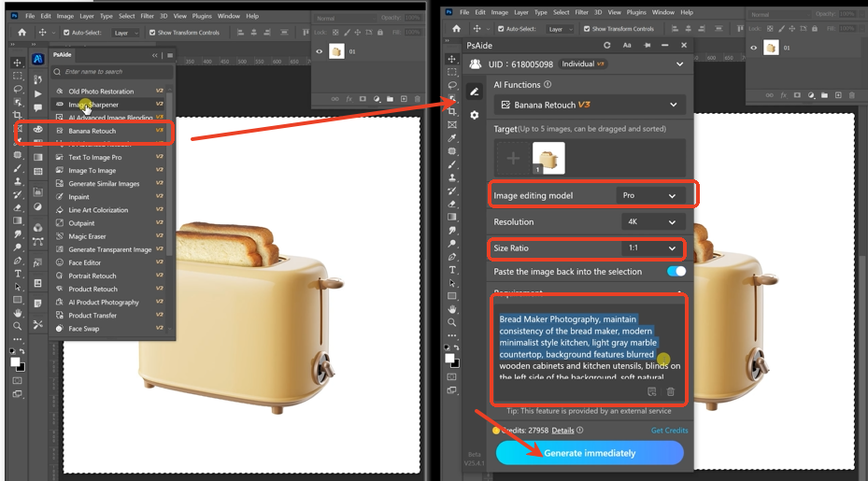
Task: Click the Aa font size icon in PsAide
Action: 627,46
